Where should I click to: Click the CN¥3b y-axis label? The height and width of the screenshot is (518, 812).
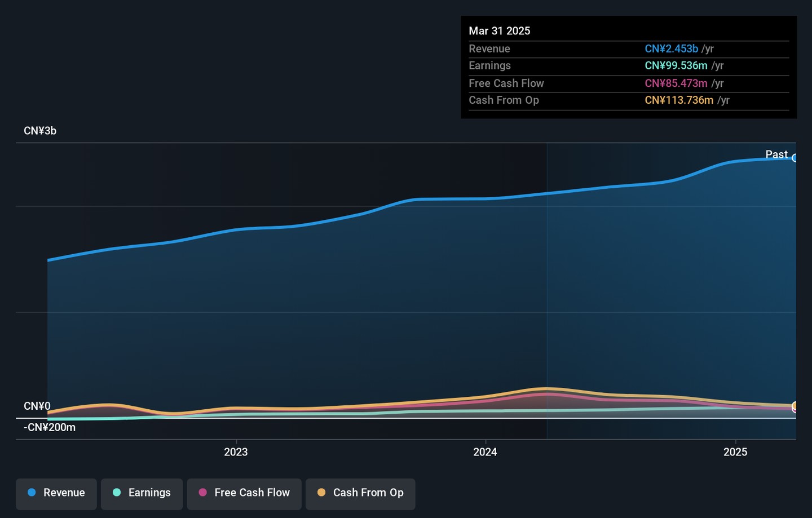coord(40,131)
